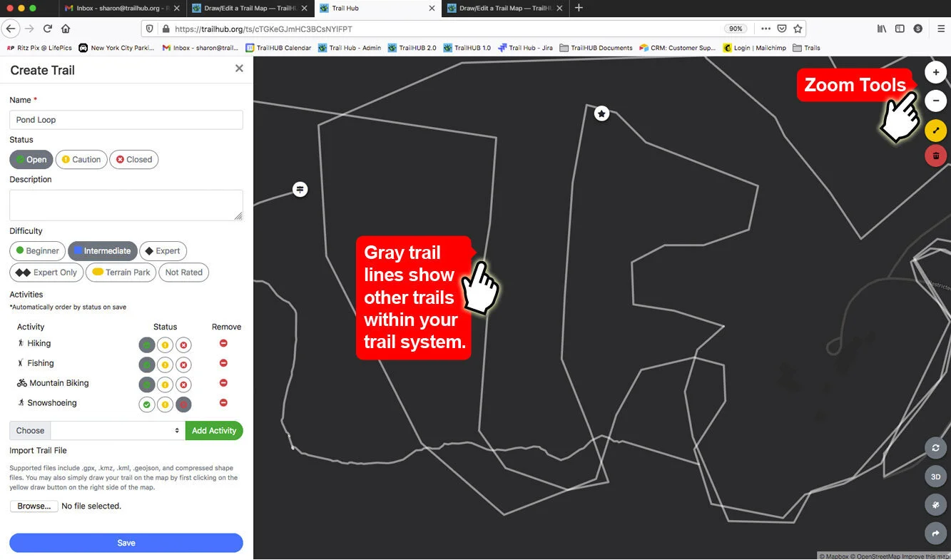This screenshot has width=951, height=560.
Task: Save the new trail
Action: tap(126, 543)
